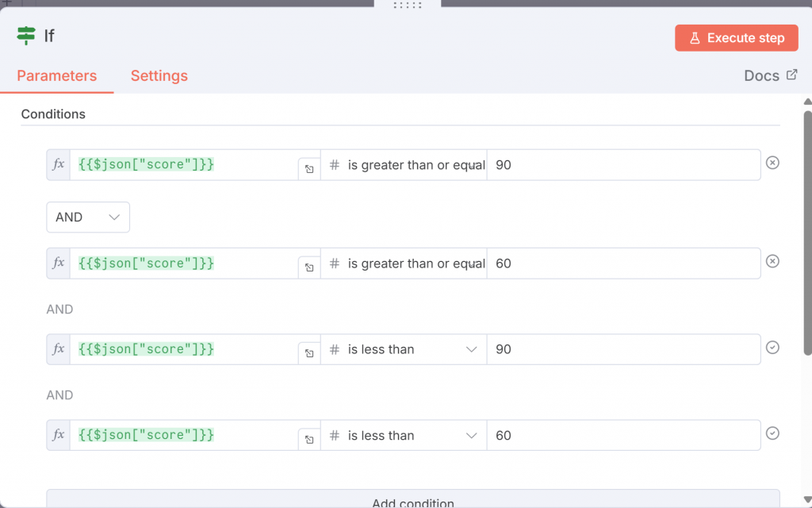Click the flask icon on the Execute step button
The height and width of the screenshot is (508, 812).
click(695, 38)
